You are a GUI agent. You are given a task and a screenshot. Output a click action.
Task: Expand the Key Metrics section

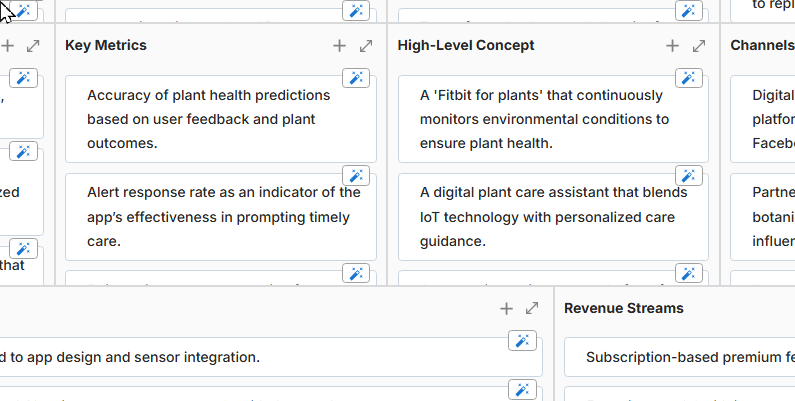[366, 46]
